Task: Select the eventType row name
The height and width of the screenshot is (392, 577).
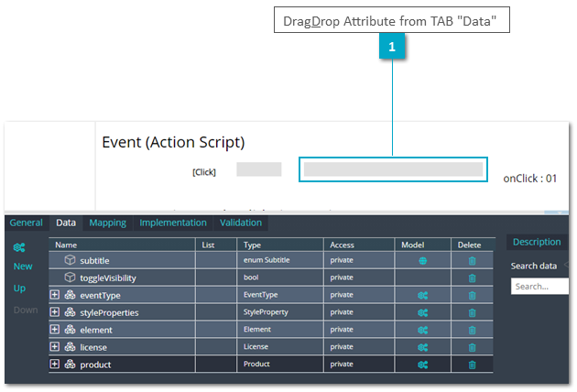Action: pyautogui.click(x=100, y=295)
